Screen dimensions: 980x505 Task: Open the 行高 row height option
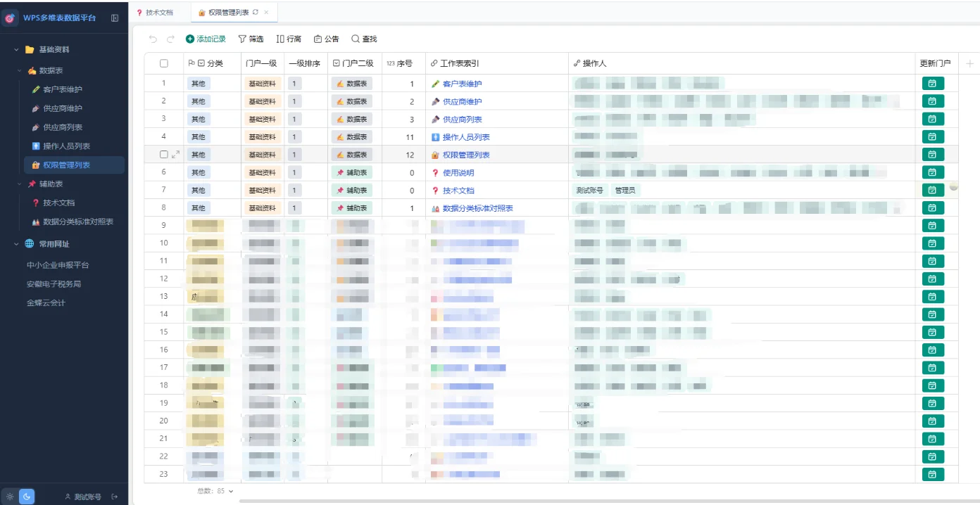[x=289, y=39]
